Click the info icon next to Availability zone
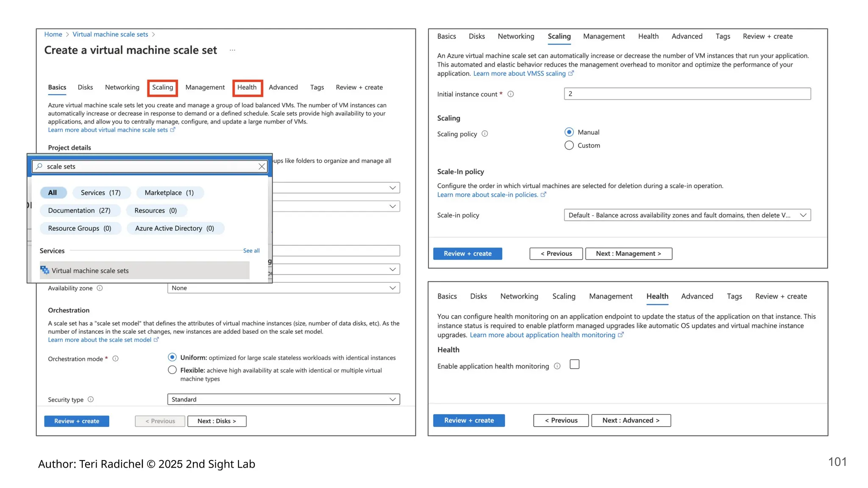The image size is (868, 488). pyautogui.click(x=100, y=288)
